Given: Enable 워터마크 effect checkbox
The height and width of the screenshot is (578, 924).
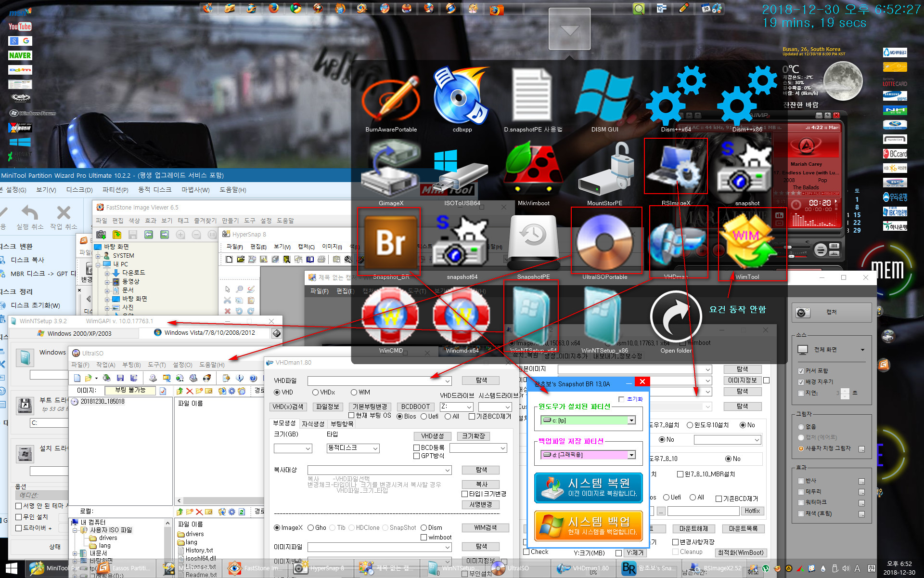Looking at the screenshot, I should [x=812, y=502].
